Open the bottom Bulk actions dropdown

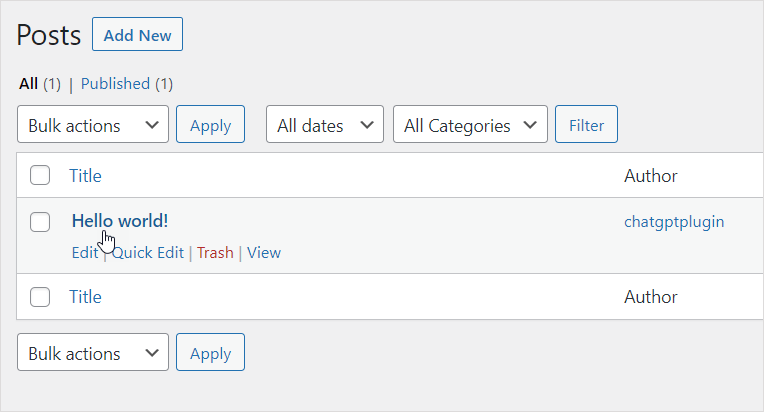93,352
